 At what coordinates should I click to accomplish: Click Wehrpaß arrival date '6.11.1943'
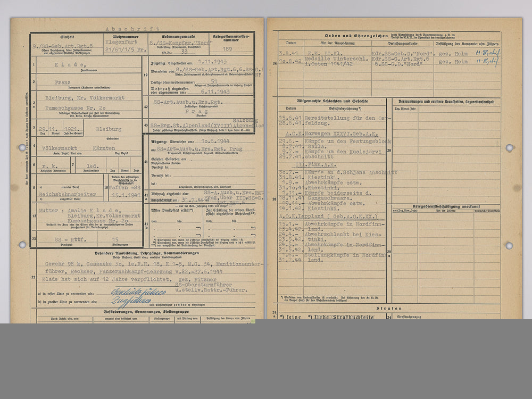pyautogui.click(x=215, y=92)
